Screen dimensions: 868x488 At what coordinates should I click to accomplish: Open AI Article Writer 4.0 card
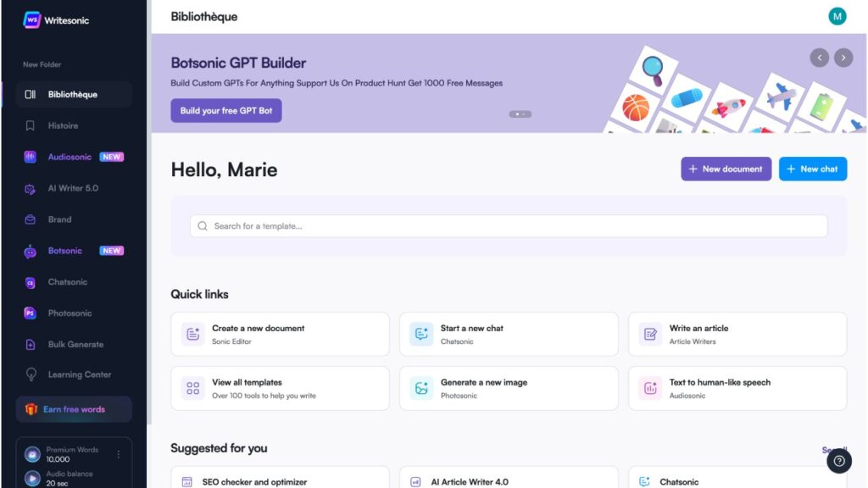pos(509,478)
